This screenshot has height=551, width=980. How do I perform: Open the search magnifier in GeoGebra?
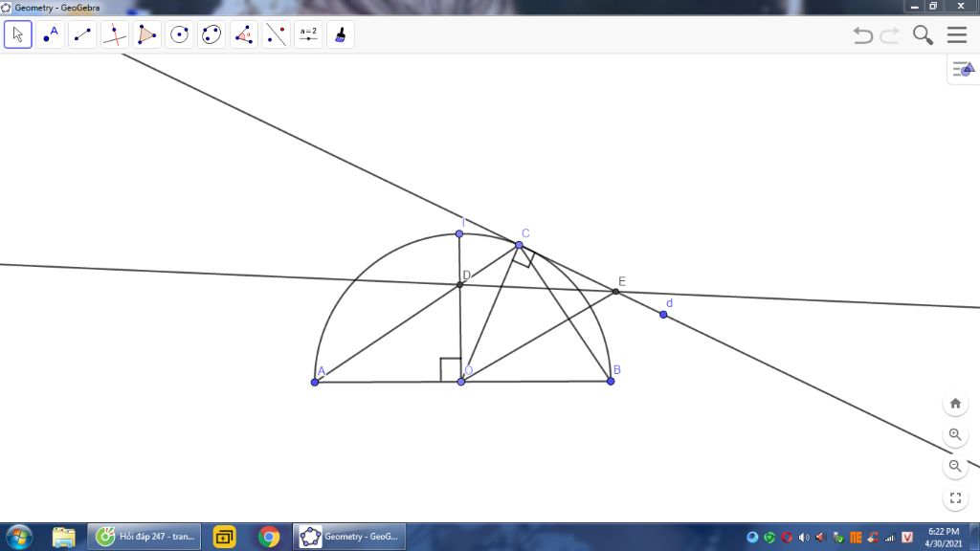pos(924,35)
